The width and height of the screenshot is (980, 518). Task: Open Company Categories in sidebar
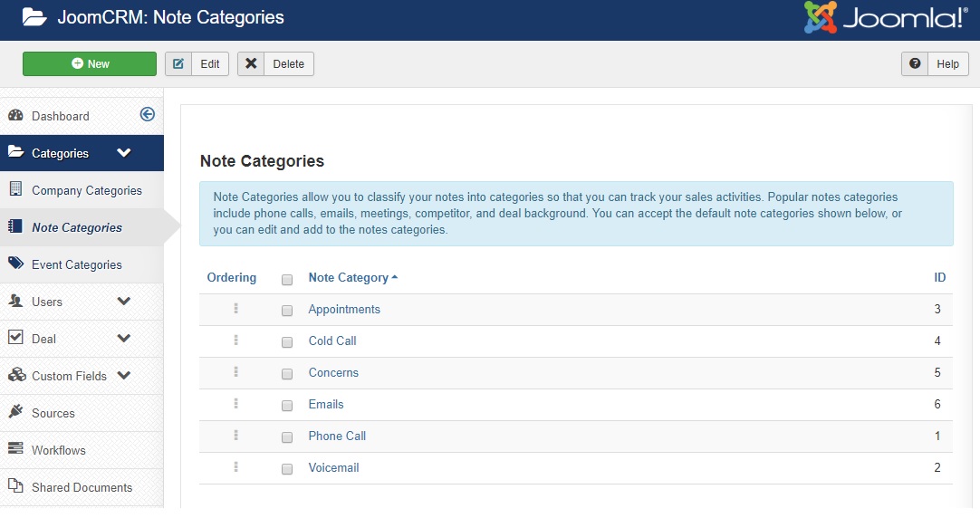[87, 190]
